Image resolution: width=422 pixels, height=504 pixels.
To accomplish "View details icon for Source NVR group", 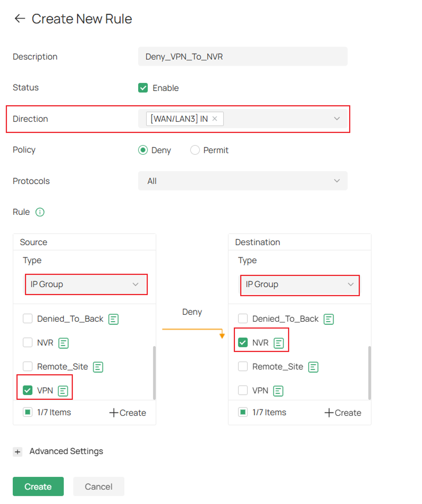I will pos(64,343).
